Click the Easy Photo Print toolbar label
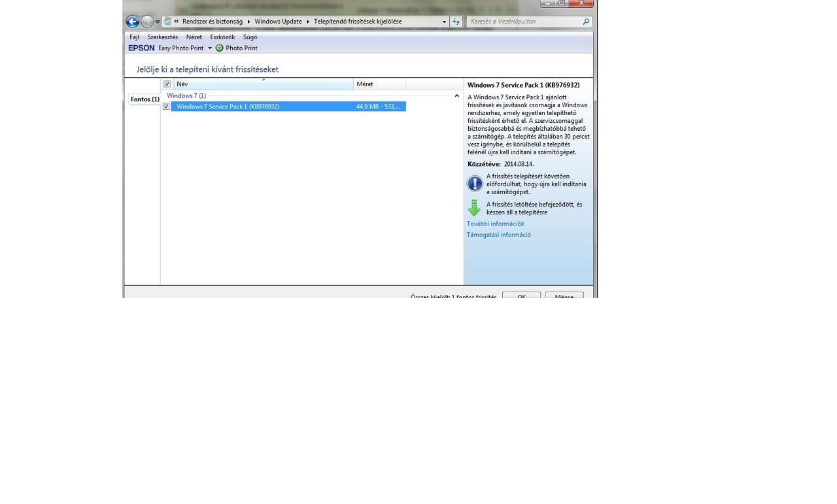 (x=180, y=48)
